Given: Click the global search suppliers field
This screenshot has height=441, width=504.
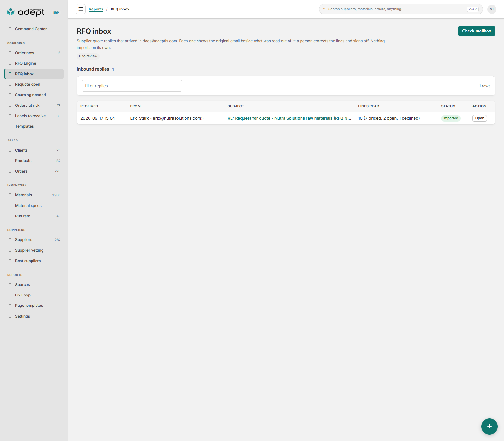Looking at the screenshot, I should (401, 9).
